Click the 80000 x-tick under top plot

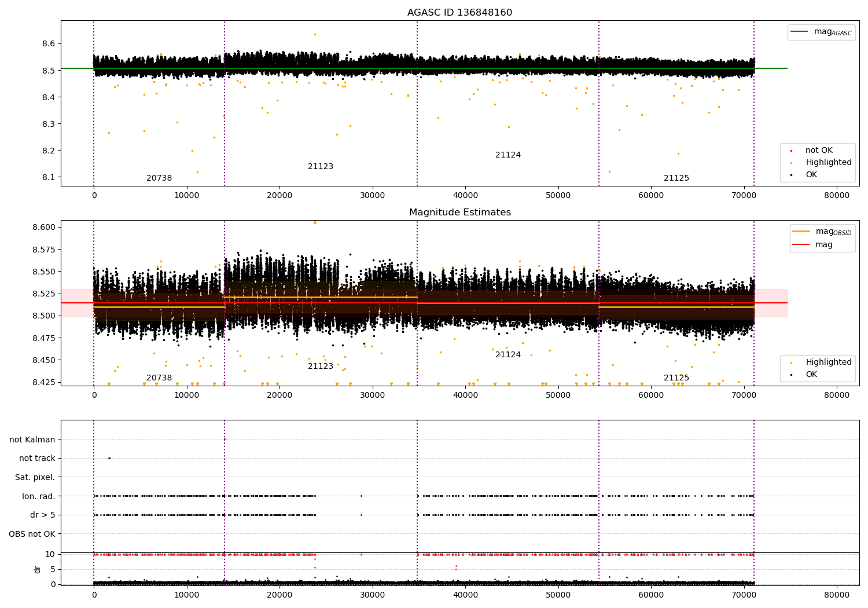(837, 195)
